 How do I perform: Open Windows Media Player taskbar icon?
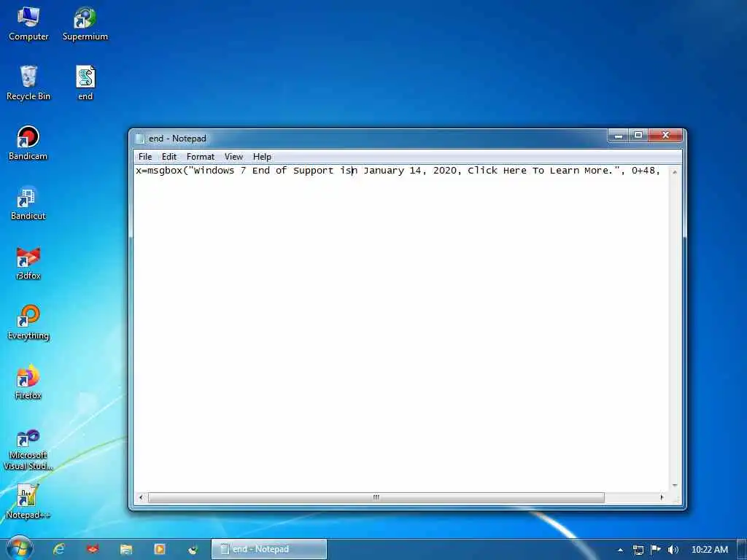[160, 549]
